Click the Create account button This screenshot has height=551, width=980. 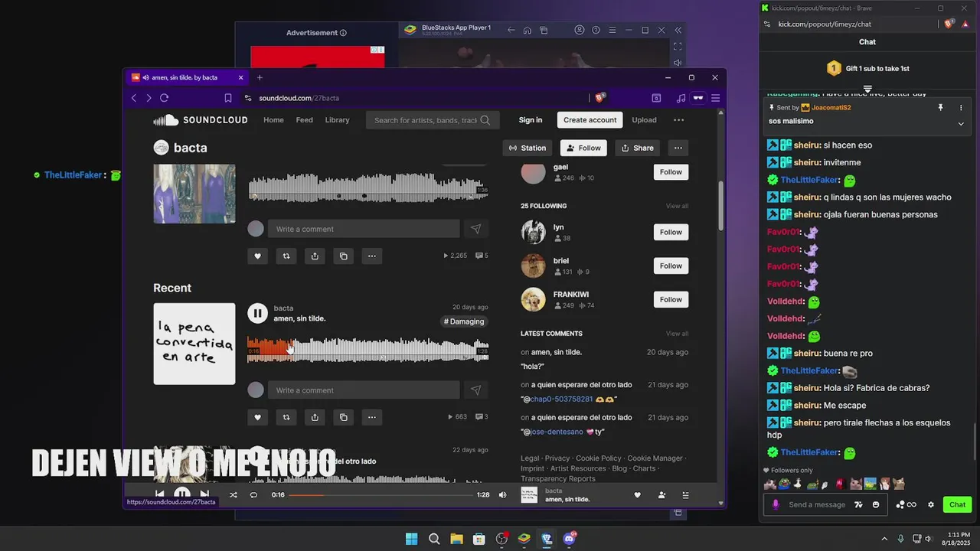[x=590, y=120]
